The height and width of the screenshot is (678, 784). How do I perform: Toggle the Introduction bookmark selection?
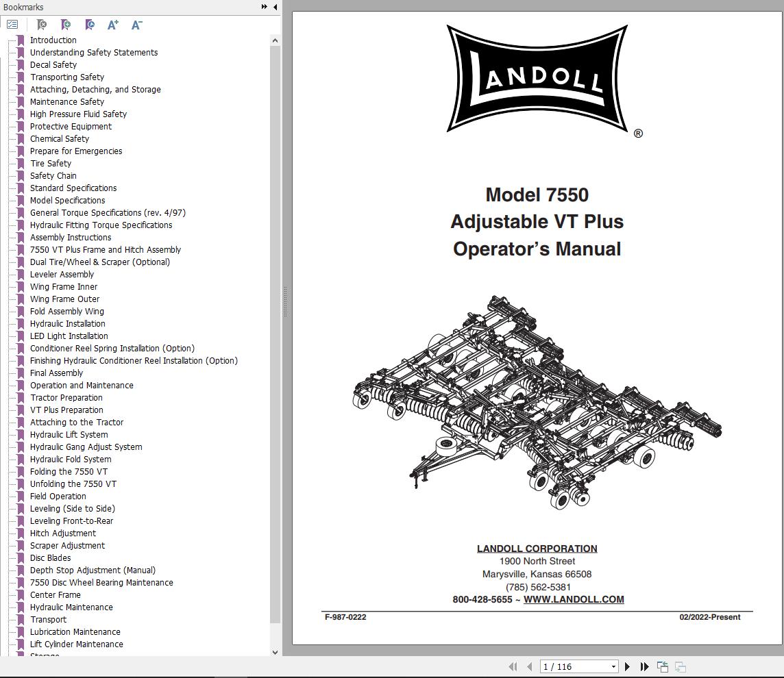click(53, 40)
